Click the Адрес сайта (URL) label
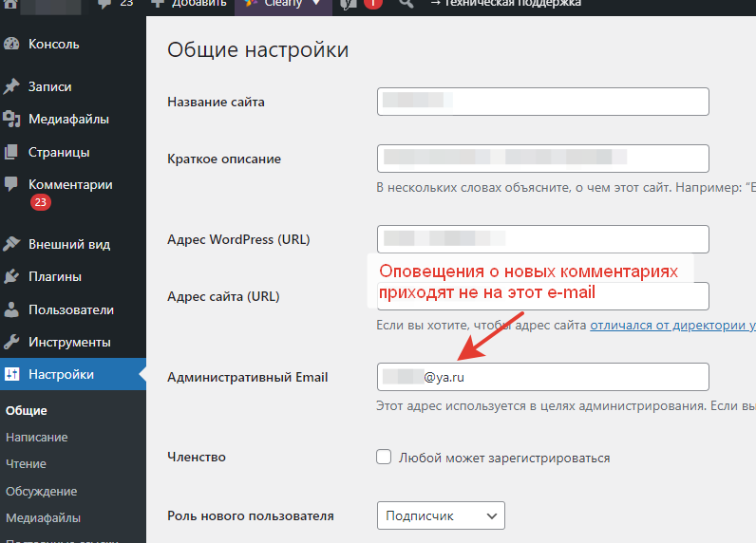 [224, 296]
